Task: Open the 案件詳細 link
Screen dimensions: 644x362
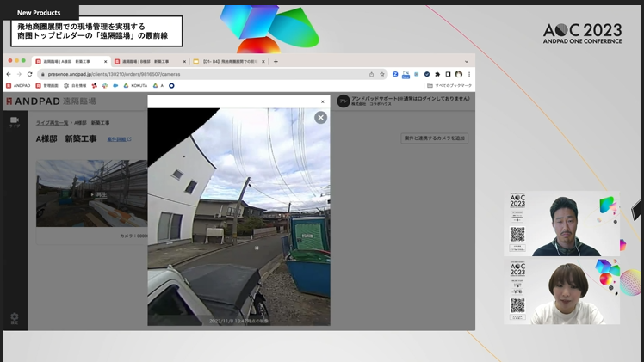Action: click(119, 139)
